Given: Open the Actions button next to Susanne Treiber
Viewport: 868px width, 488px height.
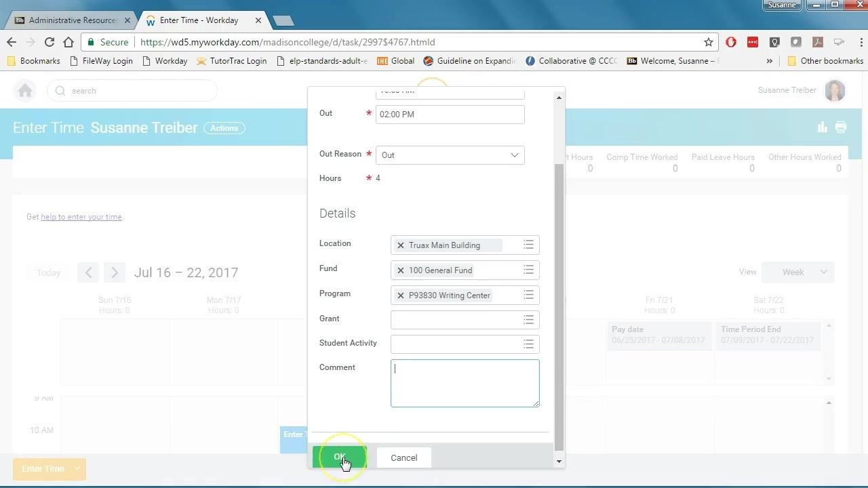Looking at the screenshot, I should [224, 128].
